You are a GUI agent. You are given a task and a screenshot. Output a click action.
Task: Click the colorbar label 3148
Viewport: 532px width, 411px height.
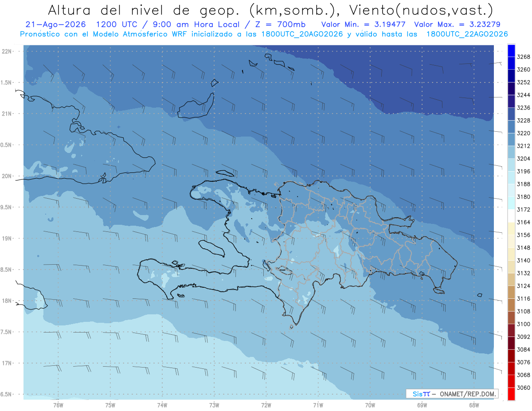tap(523, 247)
